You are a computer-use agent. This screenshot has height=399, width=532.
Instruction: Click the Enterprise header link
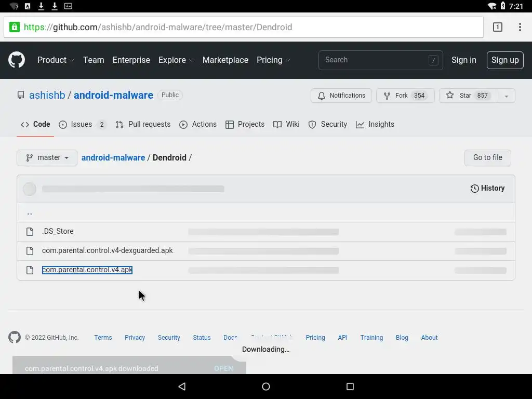(131, 60)
